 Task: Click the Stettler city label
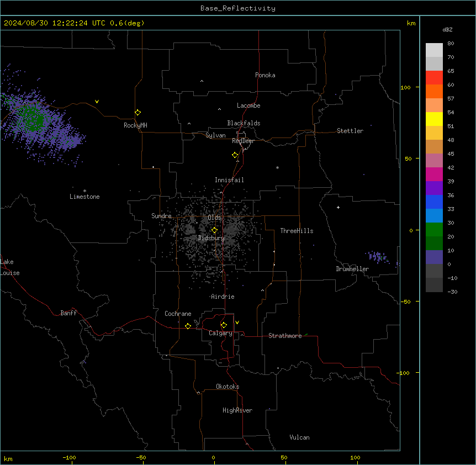350,131
